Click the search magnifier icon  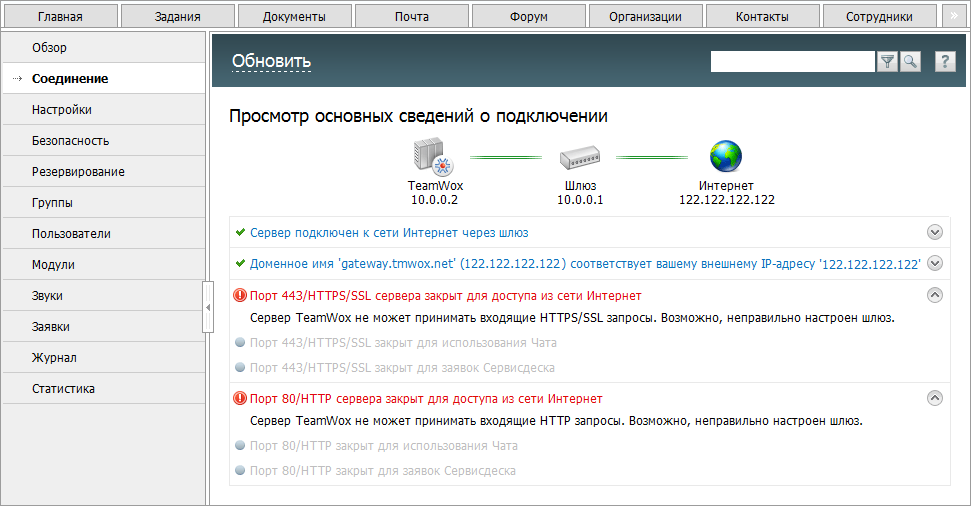click(910, 61)
